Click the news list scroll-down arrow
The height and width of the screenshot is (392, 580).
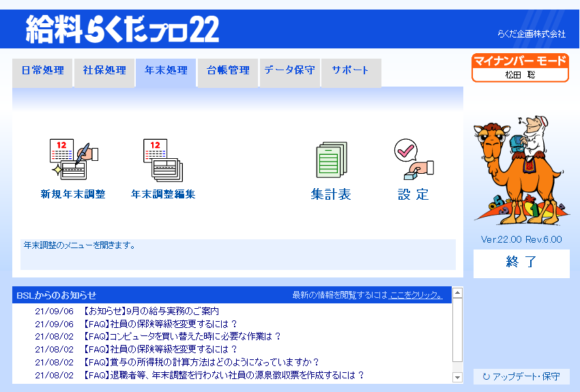[x=458, y=377]
